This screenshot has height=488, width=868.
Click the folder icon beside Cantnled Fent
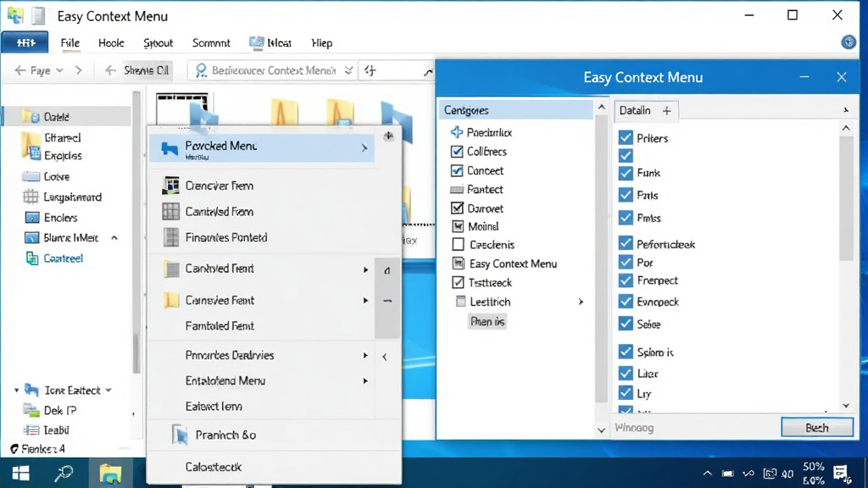171,269
